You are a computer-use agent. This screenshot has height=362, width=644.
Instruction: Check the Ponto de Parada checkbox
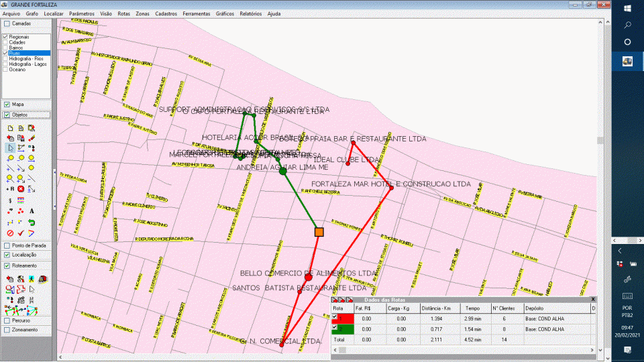point(7,245)
